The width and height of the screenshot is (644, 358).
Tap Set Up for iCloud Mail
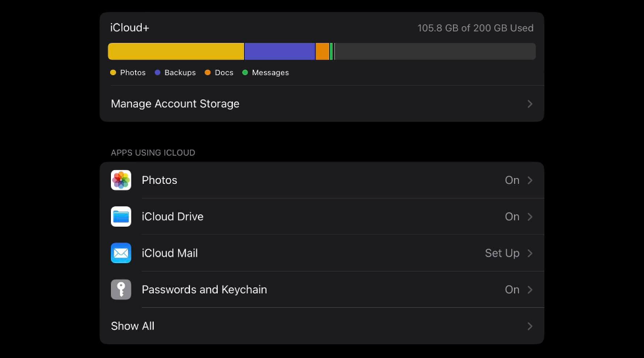click(502, 253)
